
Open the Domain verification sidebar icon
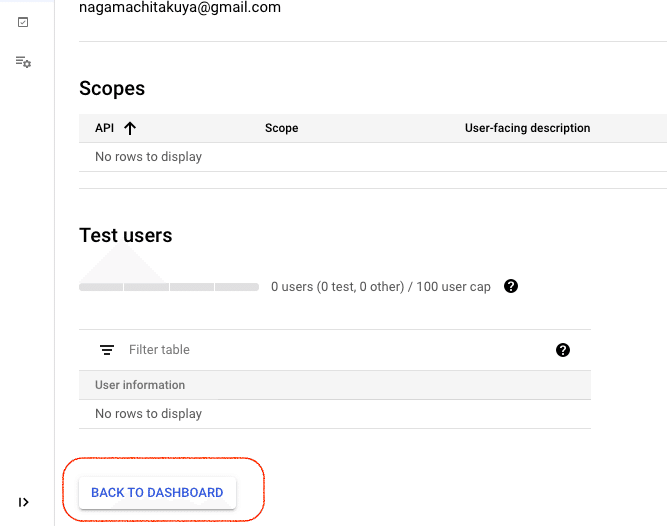pos(23,22)
